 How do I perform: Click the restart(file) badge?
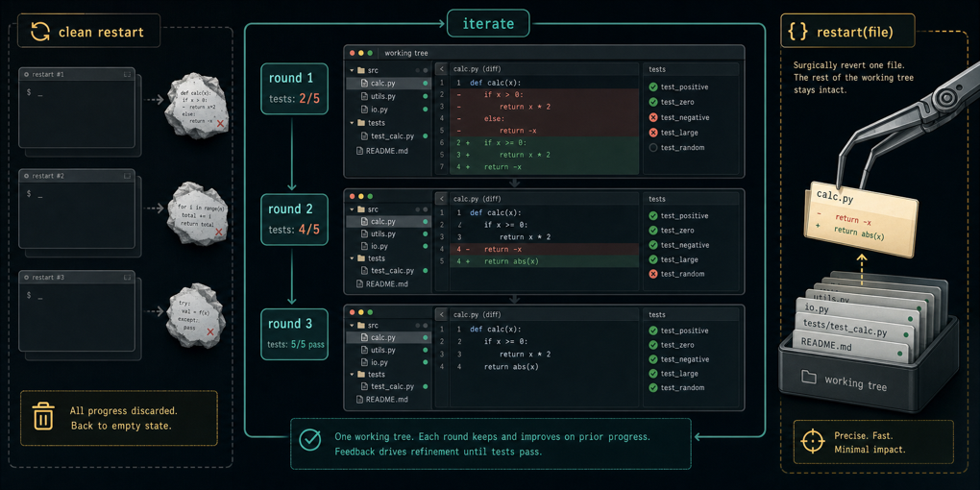(x=847, y=32)
